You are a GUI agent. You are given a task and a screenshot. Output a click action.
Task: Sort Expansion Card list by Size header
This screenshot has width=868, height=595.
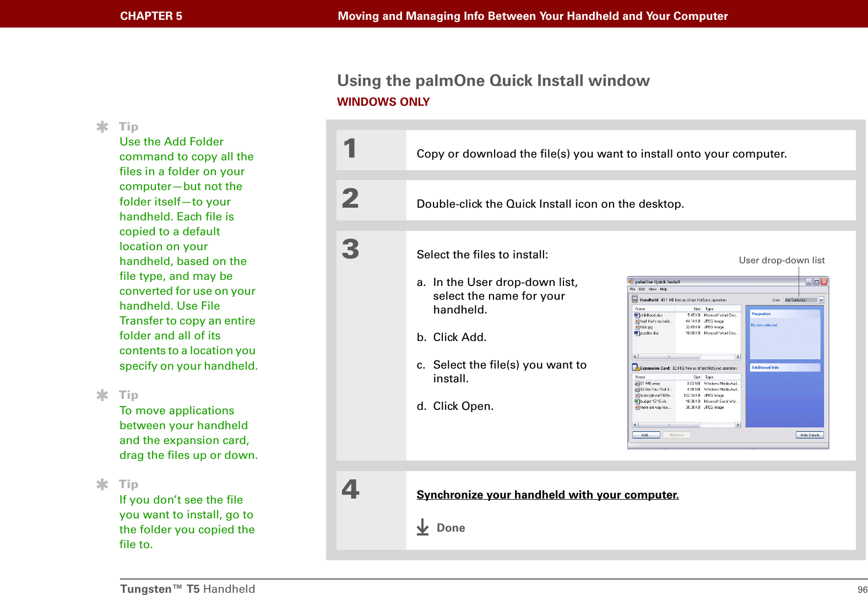point(688,377)
